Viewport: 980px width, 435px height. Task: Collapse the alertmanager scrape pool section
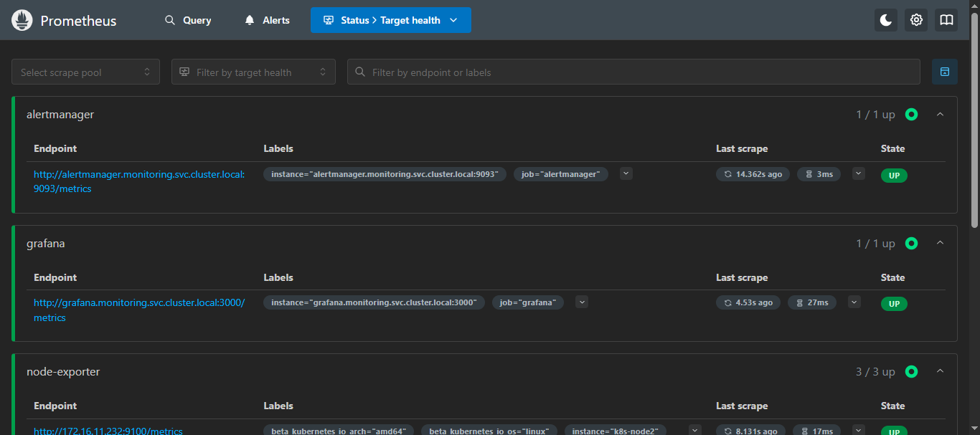point(941,115)
